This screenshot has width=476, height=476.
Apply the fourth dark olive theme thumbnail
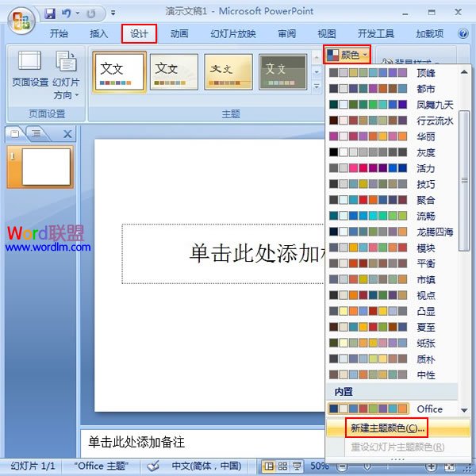(x=283, y=72)
